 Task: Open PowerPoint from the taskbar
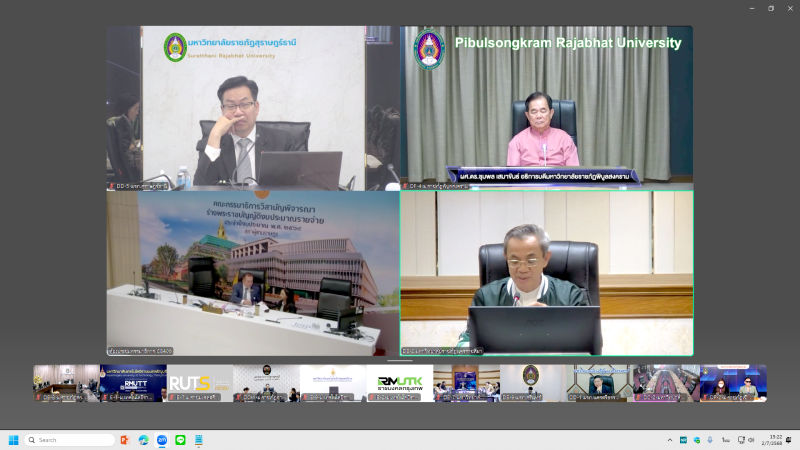126,440
